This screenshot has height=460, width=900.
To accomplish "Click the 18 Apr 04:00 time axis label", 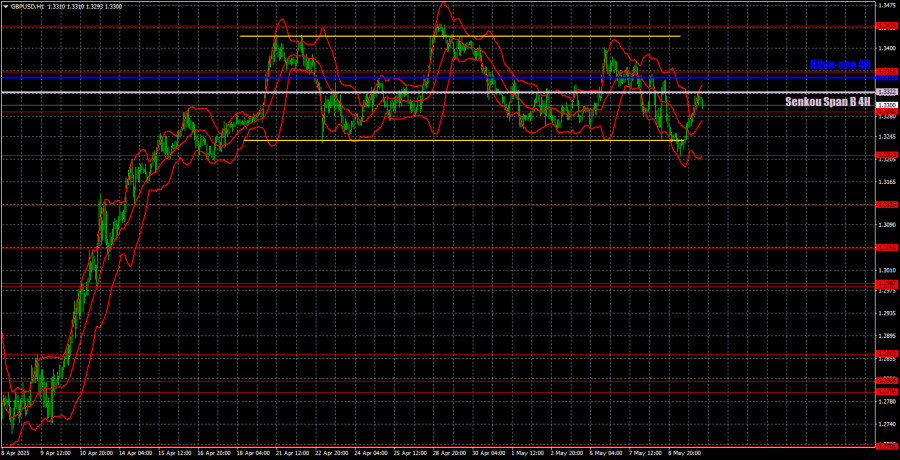I will click(x=252, y=454).
